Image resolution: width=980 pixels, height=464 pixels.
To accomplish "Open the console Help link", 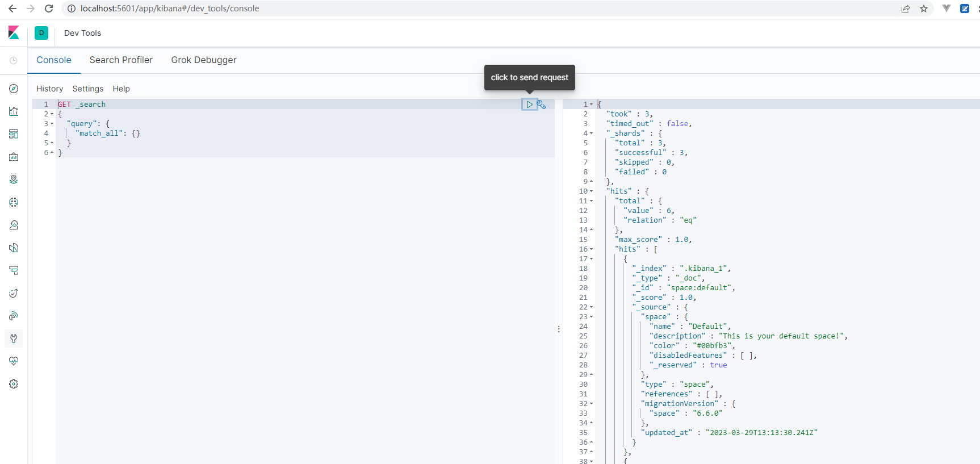I will [x=121, y=89].
